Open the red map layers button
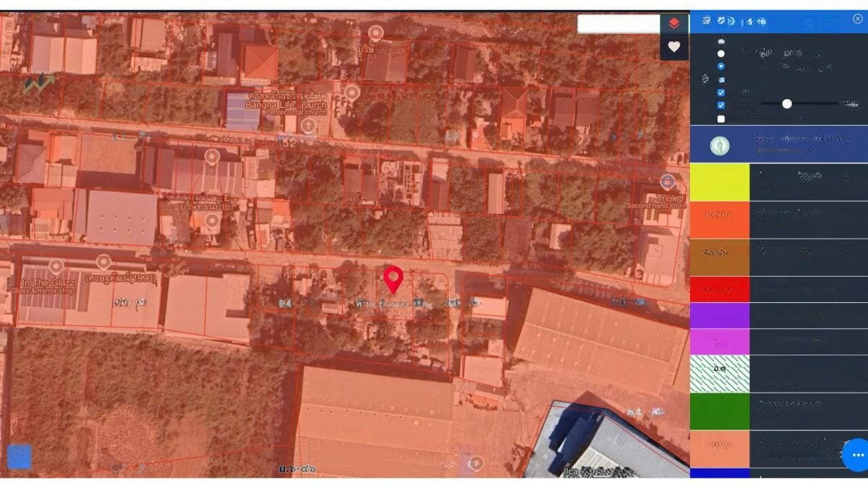The width and height of the screenshot is (868, 488). 673,23
